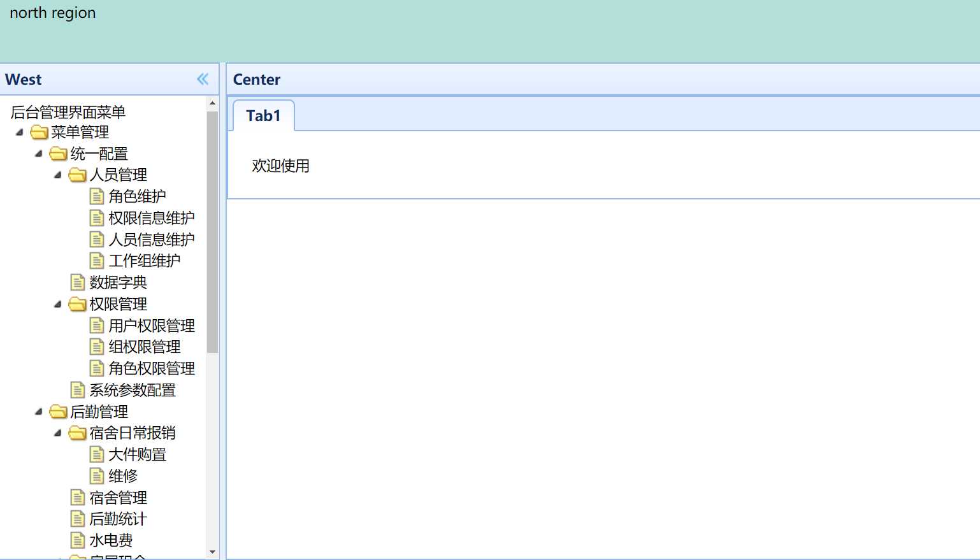Viewport: 980px width, 560px height.
Task: Open 工作组维护 menu item
Action: [x=145, y=261]
